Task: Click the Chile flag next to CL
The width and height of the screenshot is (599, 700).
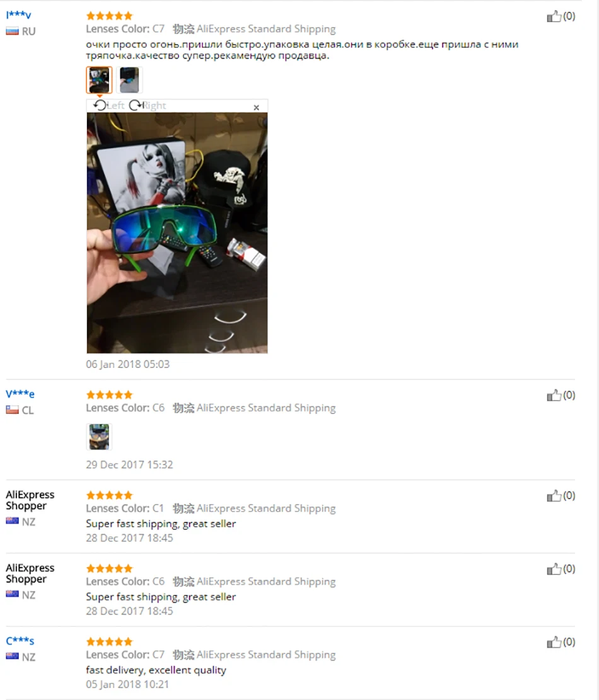Action: (x=12, y=410)
